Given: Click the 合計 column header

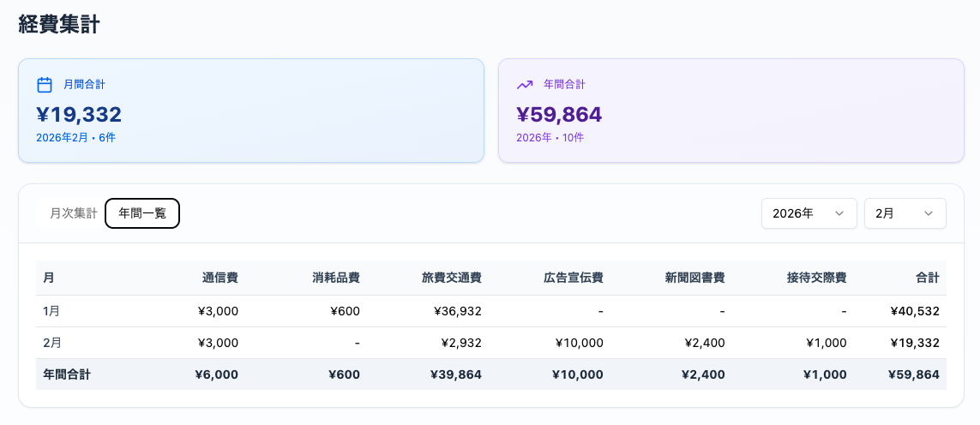Looking at the screenshot, I should (927, 278).
